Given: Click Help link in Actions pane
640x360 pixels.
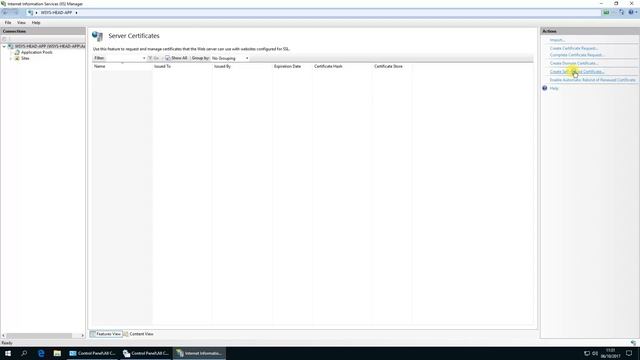Looking at the screenshot, I should [x=553, y=88].
